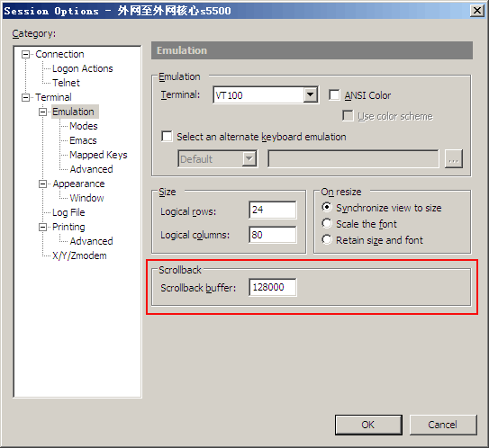Select Terminal category

[x=53, y=97]
